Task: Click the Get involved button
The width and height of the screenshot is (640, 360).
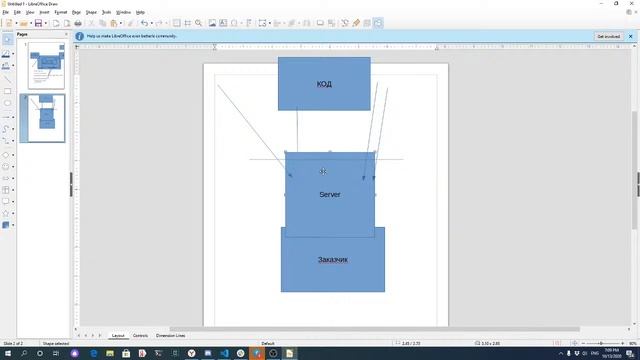Action: (608, 36)
